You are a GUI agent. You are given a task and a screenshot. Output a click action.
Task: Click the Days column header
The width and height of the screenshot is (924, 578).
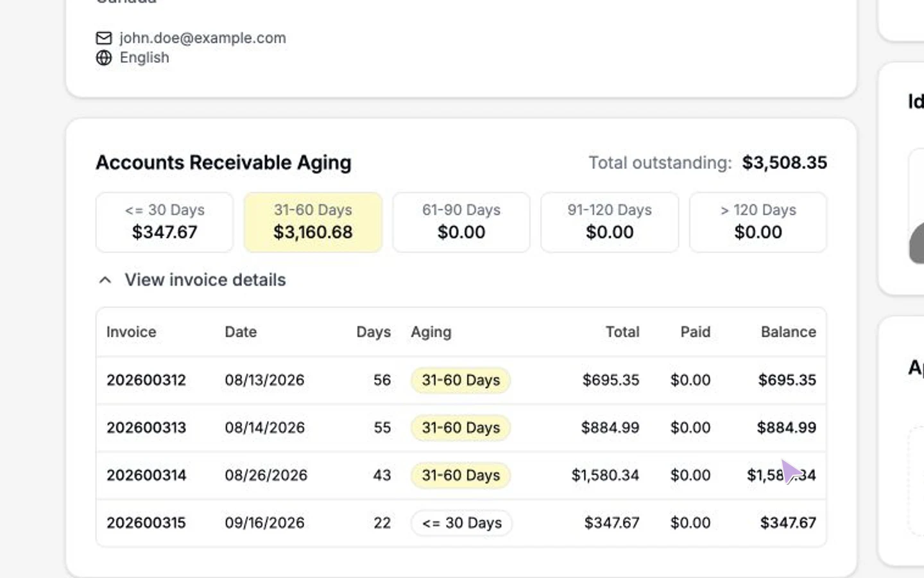tap(373, 332)
